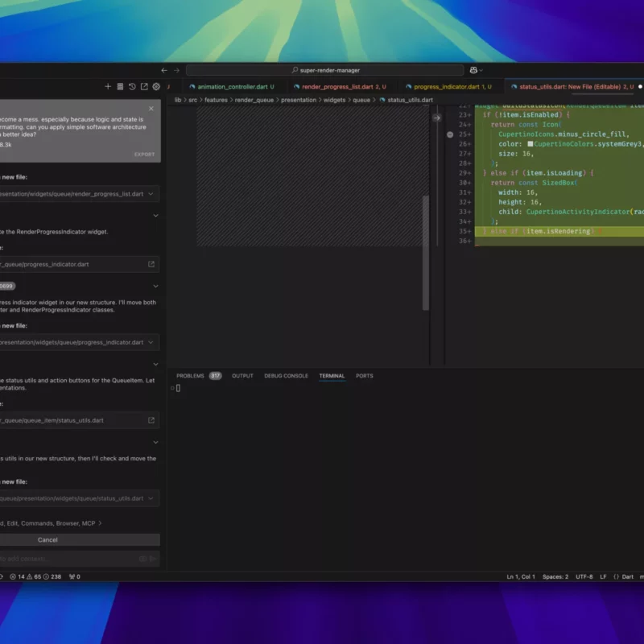Screen dimensions: 644x644
Task: Open queue_item/status_utils.dart via external link icon
Action: [x=151, y=420]
